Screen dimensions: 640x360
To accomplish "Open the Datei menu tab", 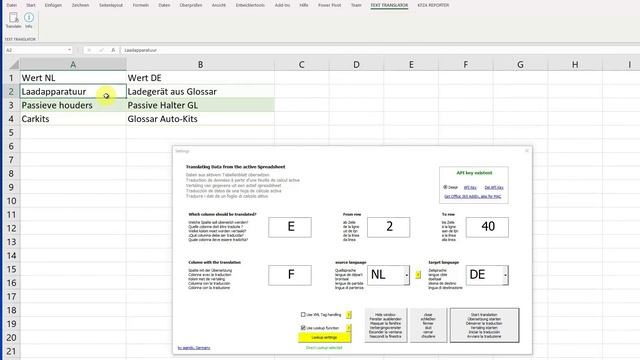I will click(12, 5).
